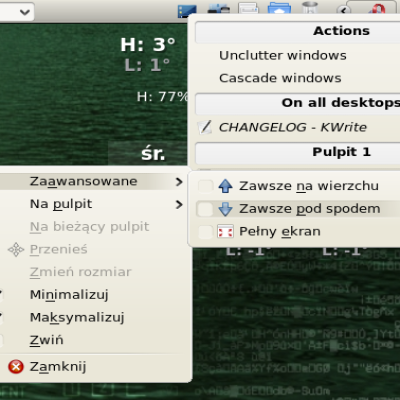Click the H: 77% humidity text
This screenshot has width=400, height=400.
tap(162, 97)
